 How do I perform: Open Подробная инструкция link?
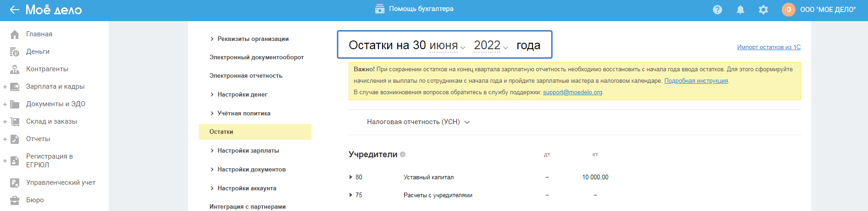click(696, 81)
